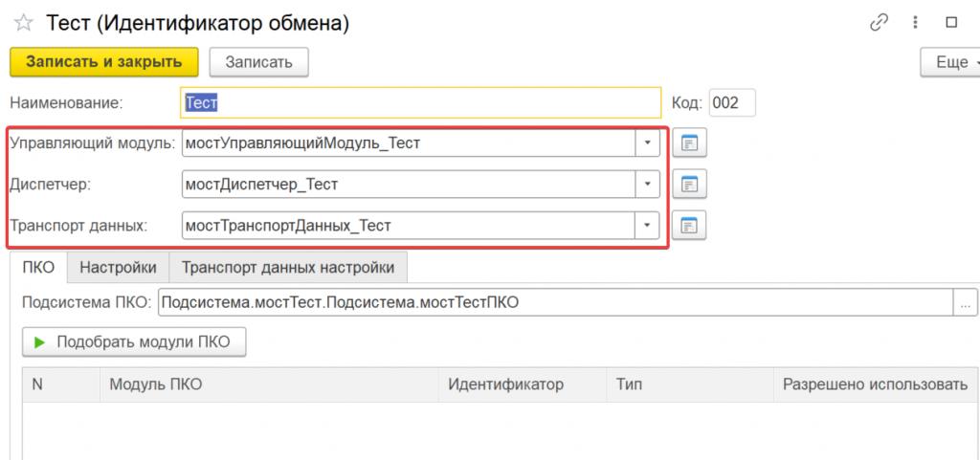
Task: Open the Транспорт данных настройки tab
Action: pos(288,268)
